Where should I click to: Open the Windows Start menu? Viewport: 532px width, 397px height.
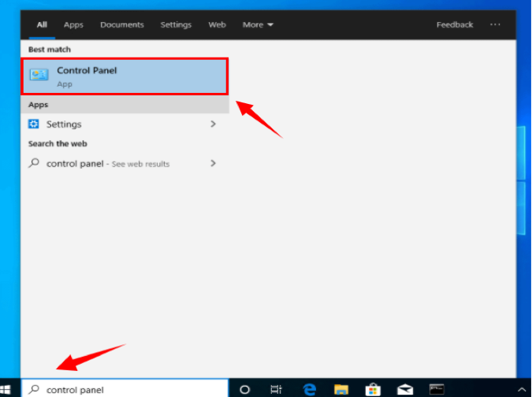coord(6,390)
